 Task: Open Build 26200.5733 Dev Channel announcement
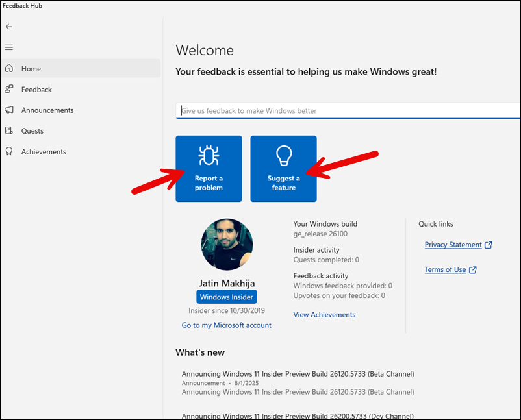pos(298,416)
